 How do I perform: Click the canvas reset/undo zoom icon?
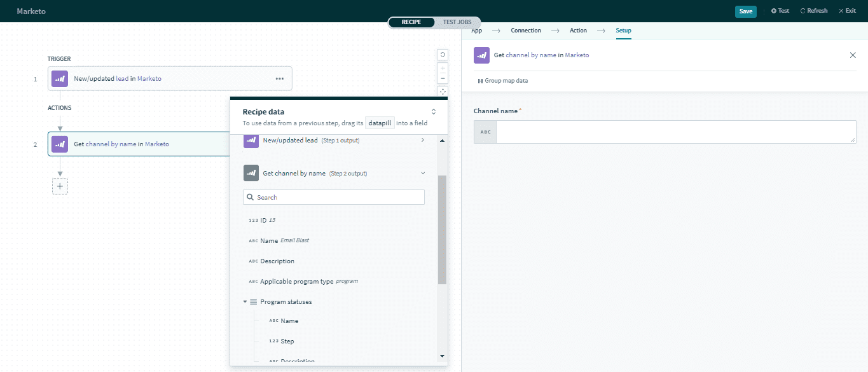[x=443, y=55]
